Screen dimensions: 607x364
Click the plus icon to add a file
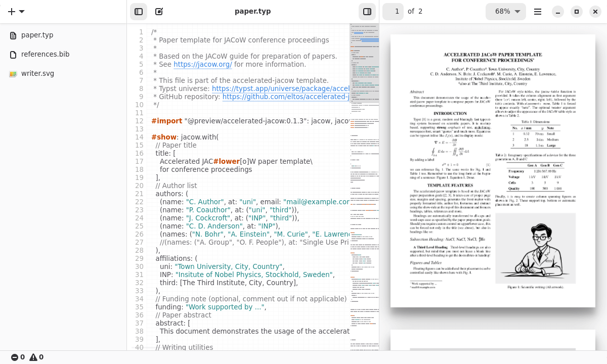(11, 12)
